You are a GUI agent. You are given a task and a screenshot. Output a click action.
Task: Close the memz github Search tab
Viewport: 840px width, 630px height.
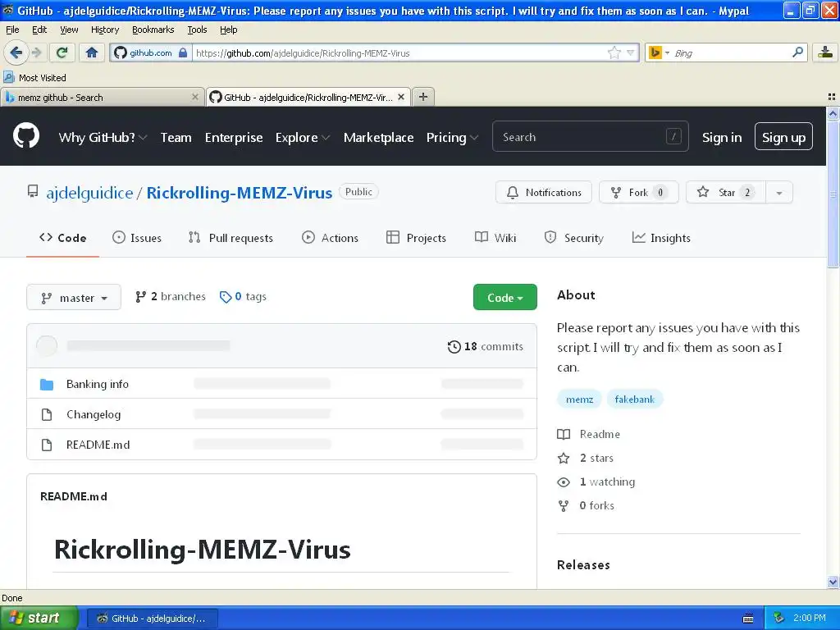[195, 97]
